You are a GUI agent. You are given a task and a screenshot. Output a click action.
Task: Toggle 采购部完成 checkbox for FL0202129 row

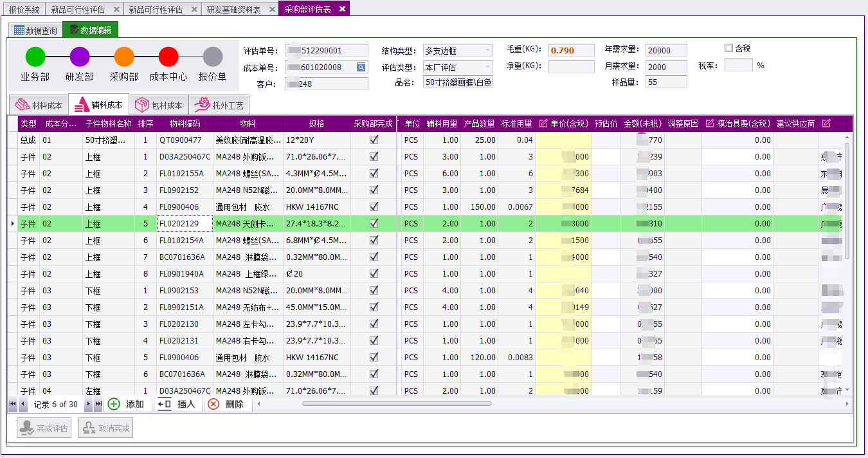click(x=374, y=223)
